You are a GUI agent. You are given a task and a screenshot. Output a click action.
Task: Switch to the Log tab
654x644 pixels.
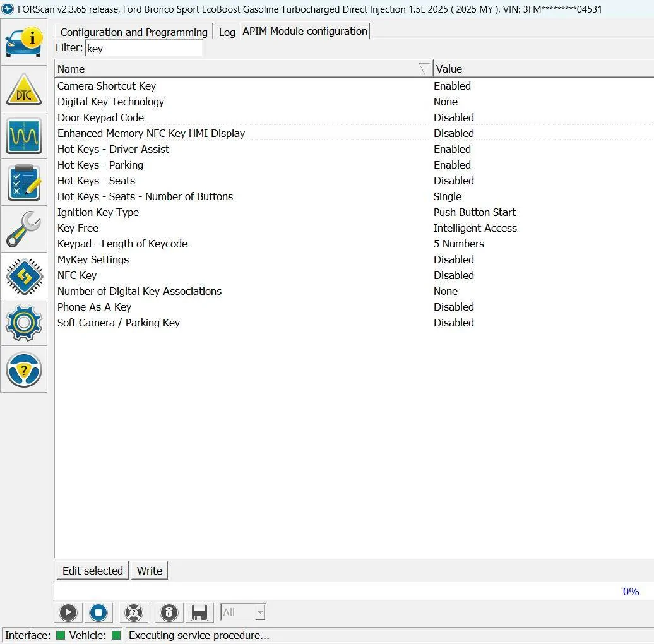click(x=227, y=32)
